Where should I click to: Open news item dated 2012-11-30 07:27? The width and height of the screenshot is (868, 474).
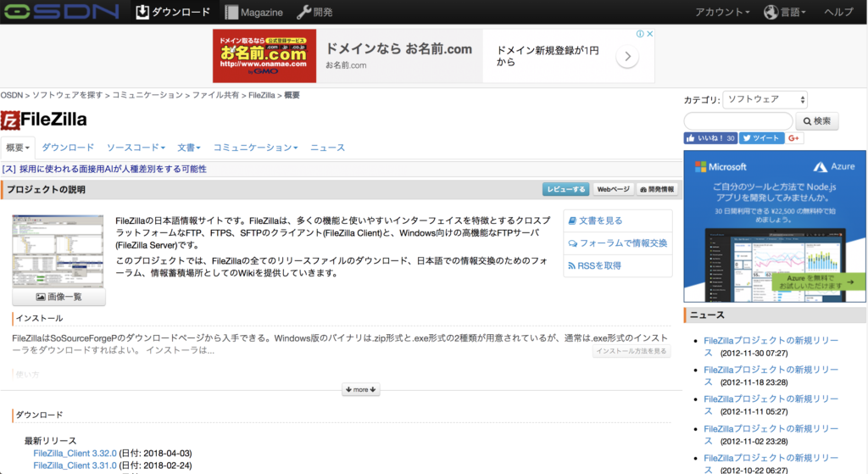pos(771,347)
